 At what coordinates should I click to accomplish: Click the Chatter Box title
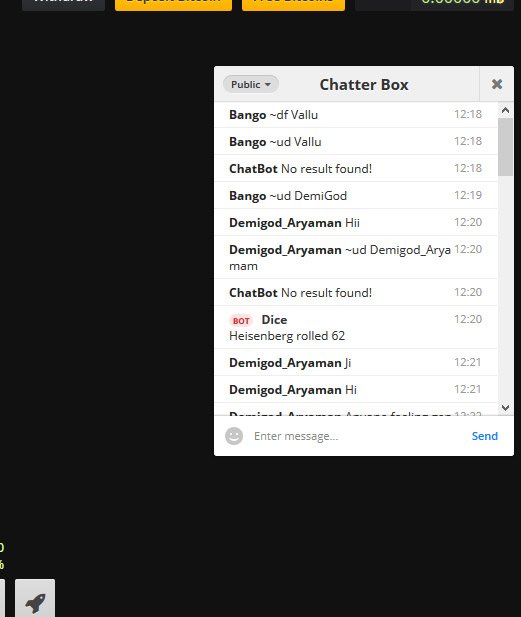click(364, 85)
